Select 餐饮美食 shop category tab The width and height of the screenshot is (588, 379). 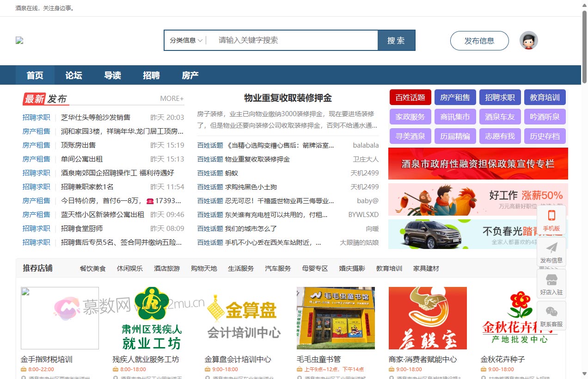coord(92,268)
